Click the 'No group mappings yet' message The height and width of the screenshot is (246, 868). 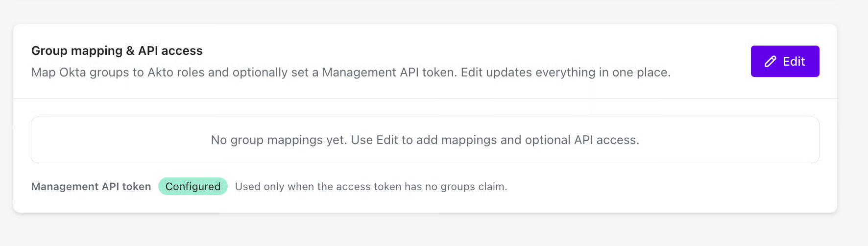279,140
